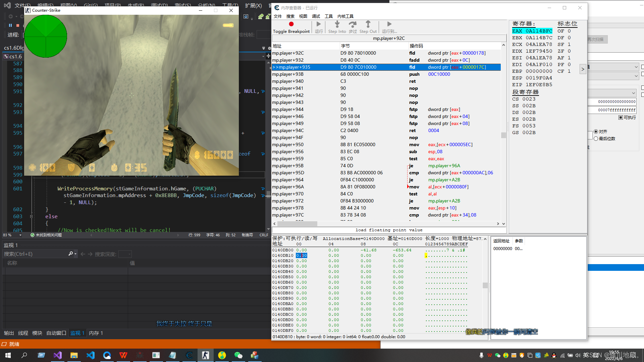Click the 返回地址 column header in stack panel
Viewport: 644px width, 362px height.
point(501,241)
